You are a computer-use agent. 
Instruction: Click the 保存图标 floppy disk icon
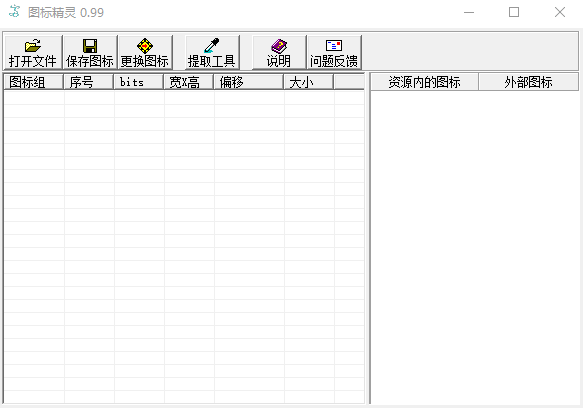point(90,46)
